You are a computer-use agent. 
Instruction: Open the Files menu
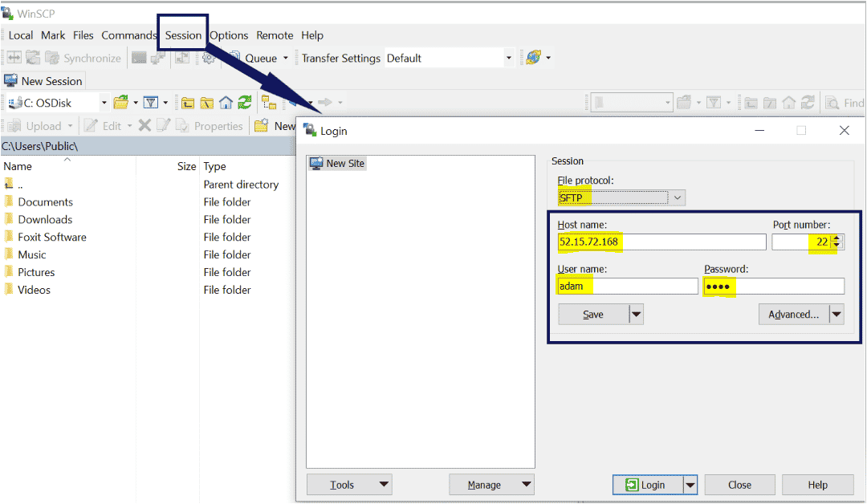click(x=83, y=35)
